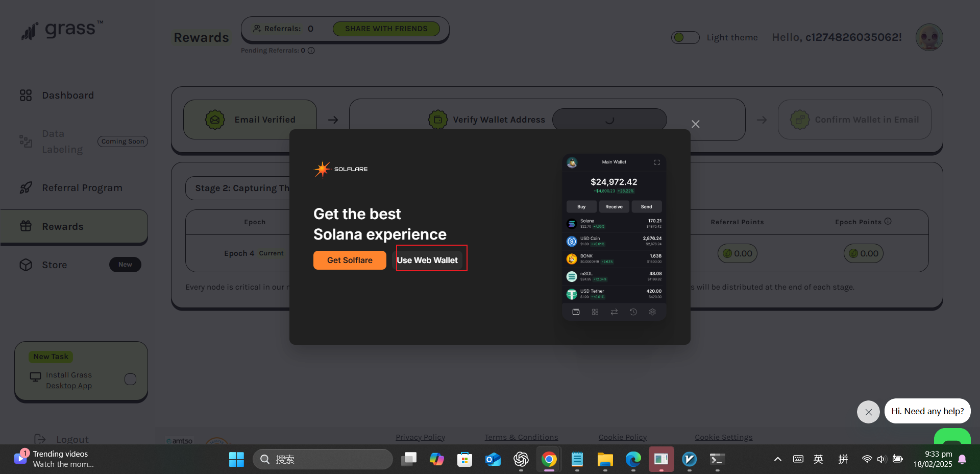Screen dimensions: 980x474
Task: Click the Data Labeling icon
Action: 26,141
